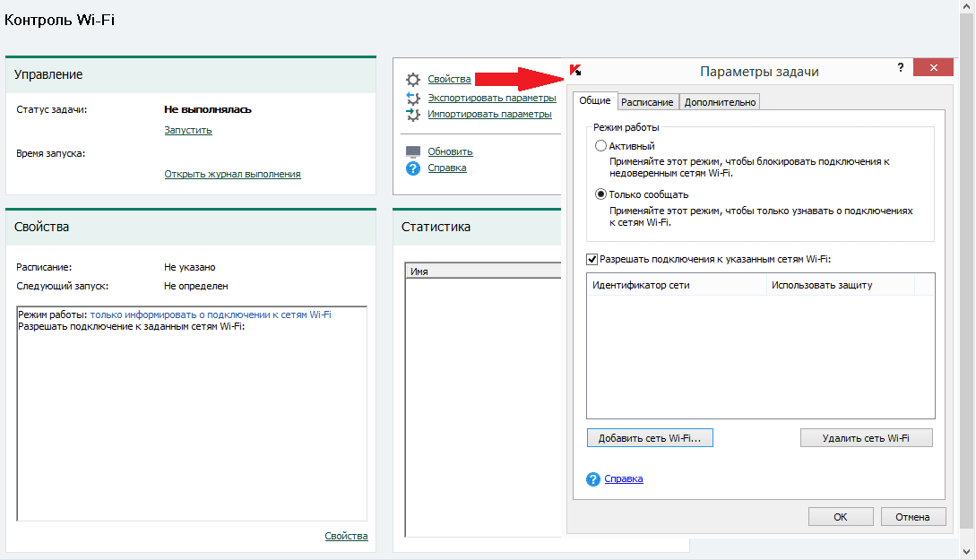Open the Справка link in the dialog
The height and width of the screenshot is (560, 976).
coord(624,479)
